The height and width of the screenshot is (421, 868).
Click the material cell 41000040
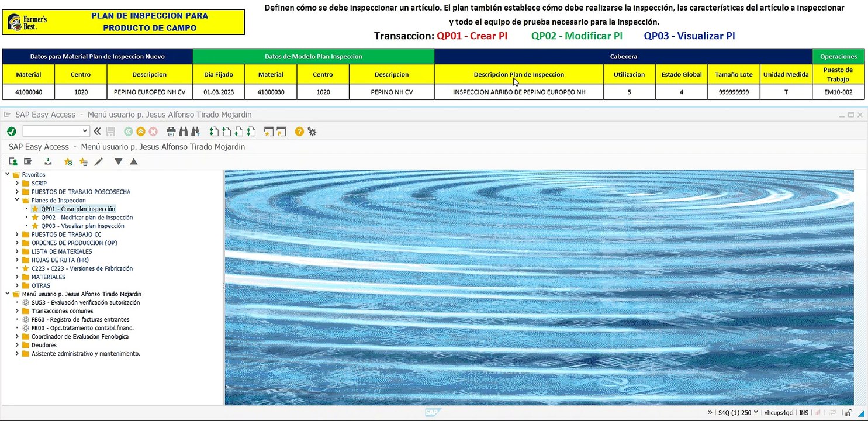coord(29,92)
